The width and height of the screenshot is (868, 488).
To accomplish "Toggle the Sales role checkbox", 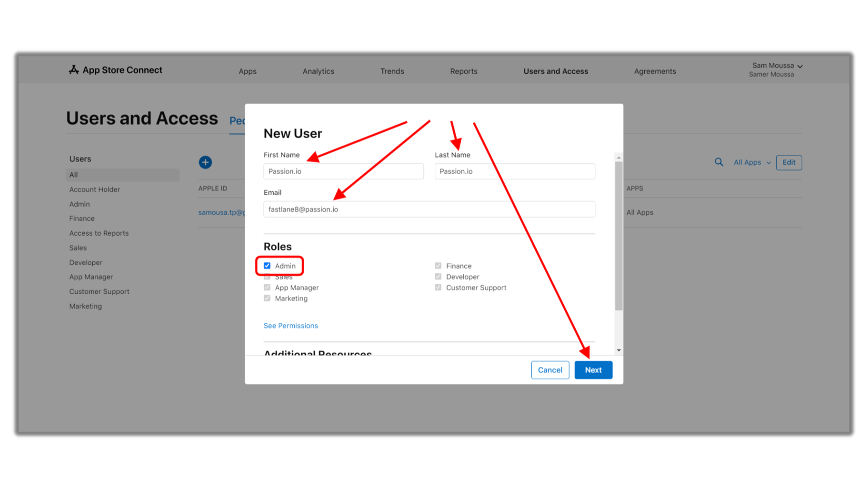I will (267, 277).
